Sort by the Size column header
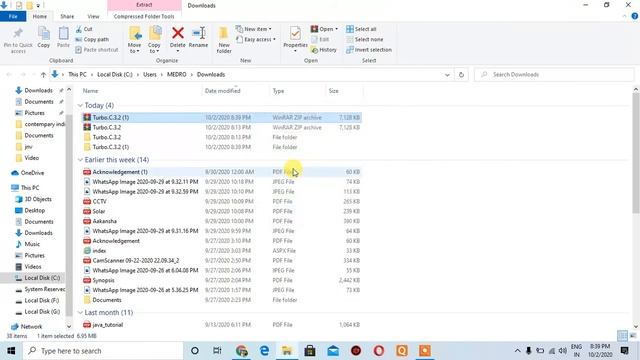The width and height of the screenshot is (640, 360). tap(334, 91)
